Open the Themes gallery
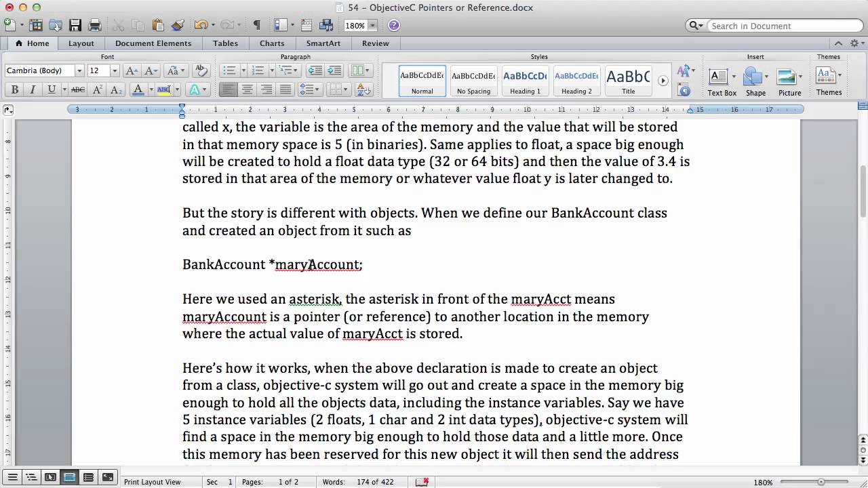 click(829, 81)
